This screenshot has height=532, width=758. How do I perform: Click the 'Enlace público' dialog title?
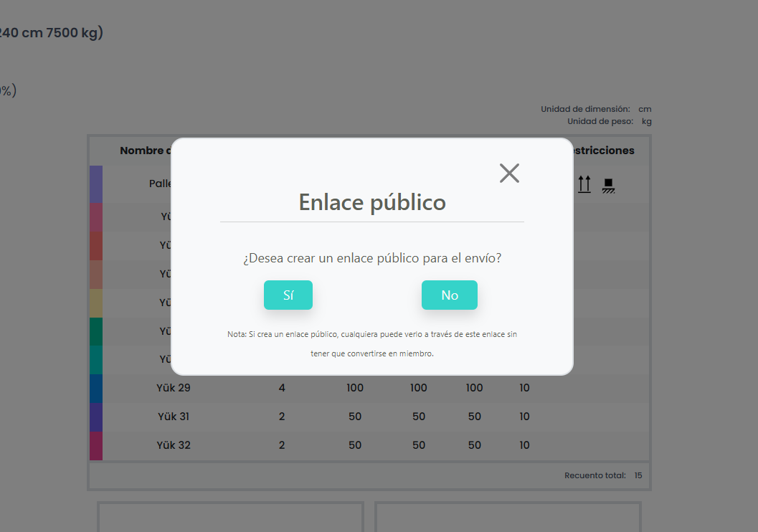[x=371, y=202]
